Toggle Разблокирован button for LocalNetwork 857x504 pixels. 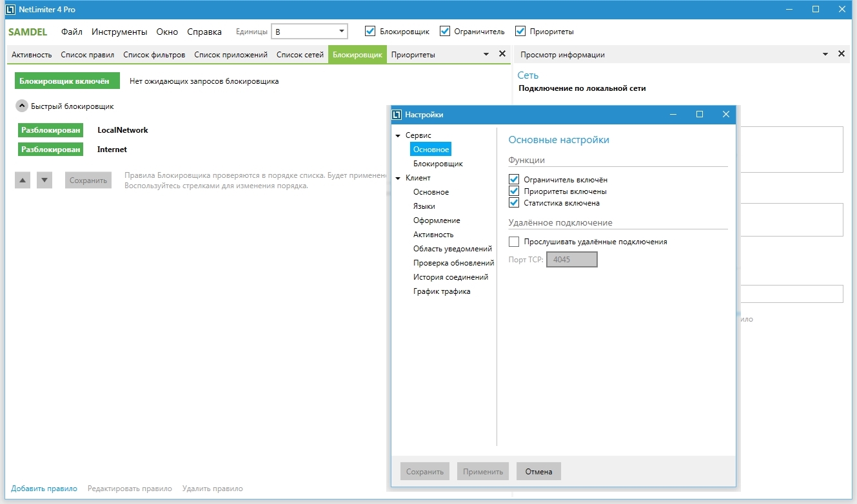[x=51, y=130]
